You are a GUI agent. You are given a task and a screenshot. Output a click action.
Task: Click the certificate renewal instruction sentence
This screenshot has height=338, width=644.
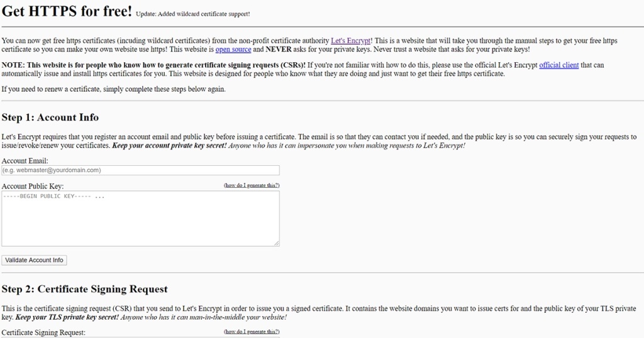point(113,89)
